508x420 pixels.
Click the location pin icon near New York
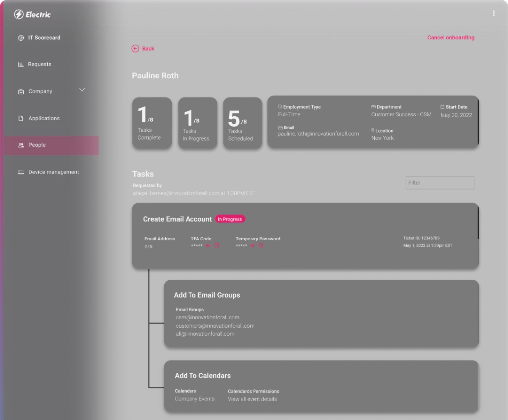coord(374,131)
